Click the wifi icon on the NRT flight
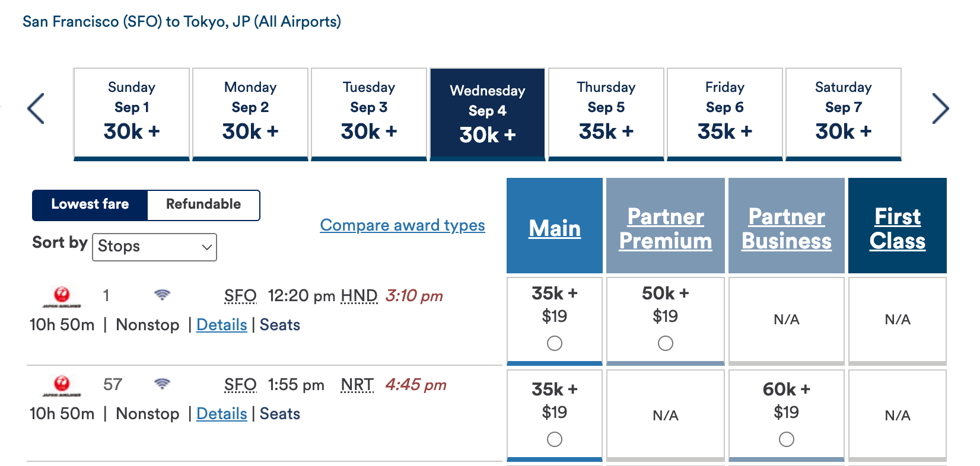The image size is (980, 466). [x=161, y=384]
